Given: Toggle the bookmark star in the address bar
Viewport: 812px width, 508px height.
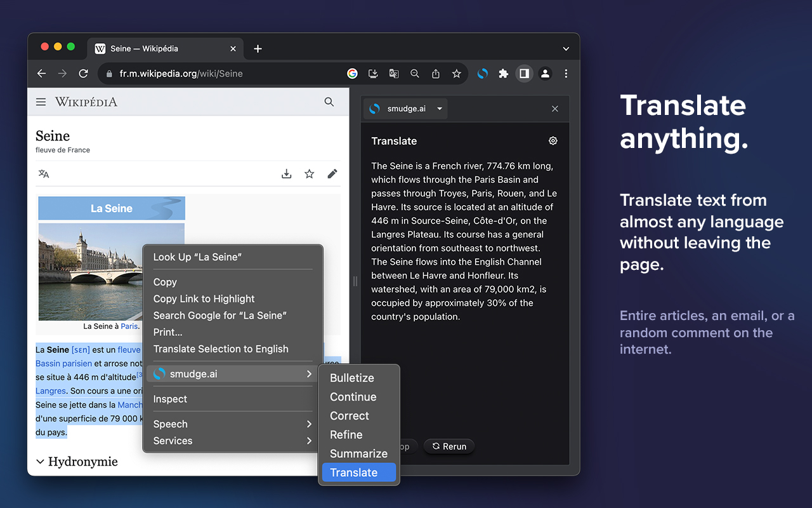Looking at the screenshot, I should [456, 74].
